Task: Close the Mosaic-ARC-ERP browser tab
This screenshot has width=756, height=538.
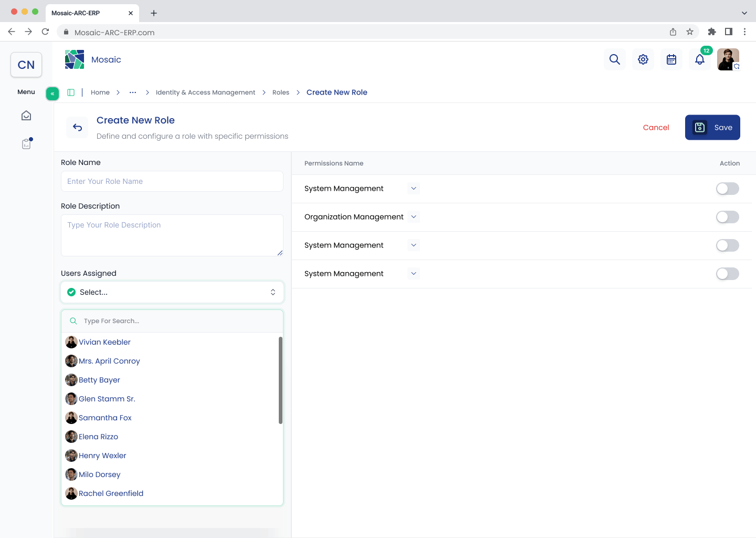Action: tap(131, 13)
